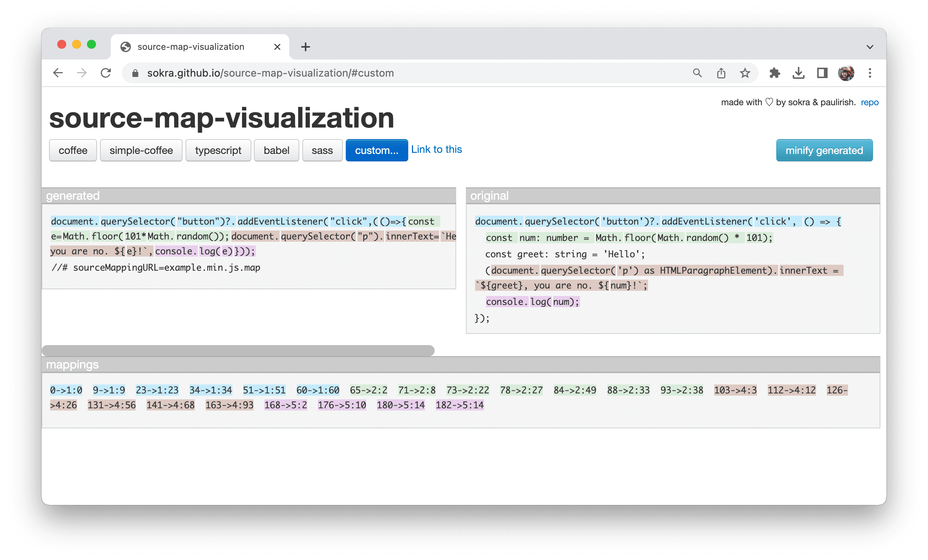Click 'Link to this' hyperlink
The image size is (928, 560).
point(436,149)
